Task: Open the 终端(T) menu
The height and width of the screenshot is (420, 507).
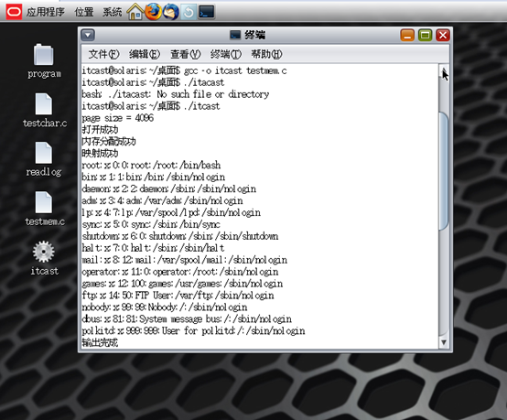Action: [226, 54]
